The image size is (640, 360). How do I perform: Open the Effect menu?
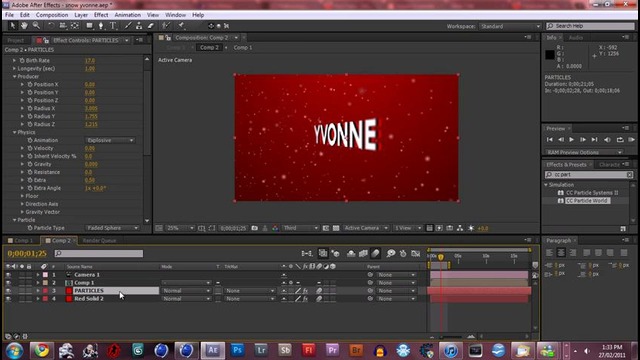click(101, 15)
